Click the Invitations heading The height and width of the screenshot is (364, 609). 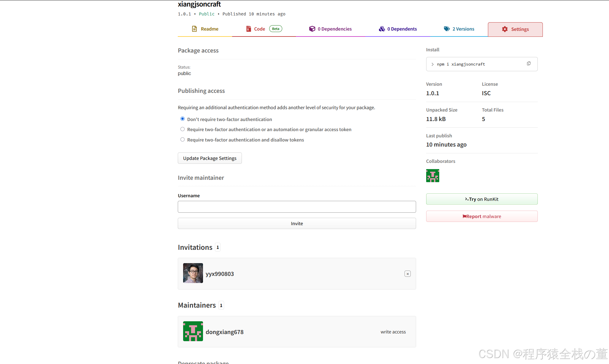click(195, 247)
